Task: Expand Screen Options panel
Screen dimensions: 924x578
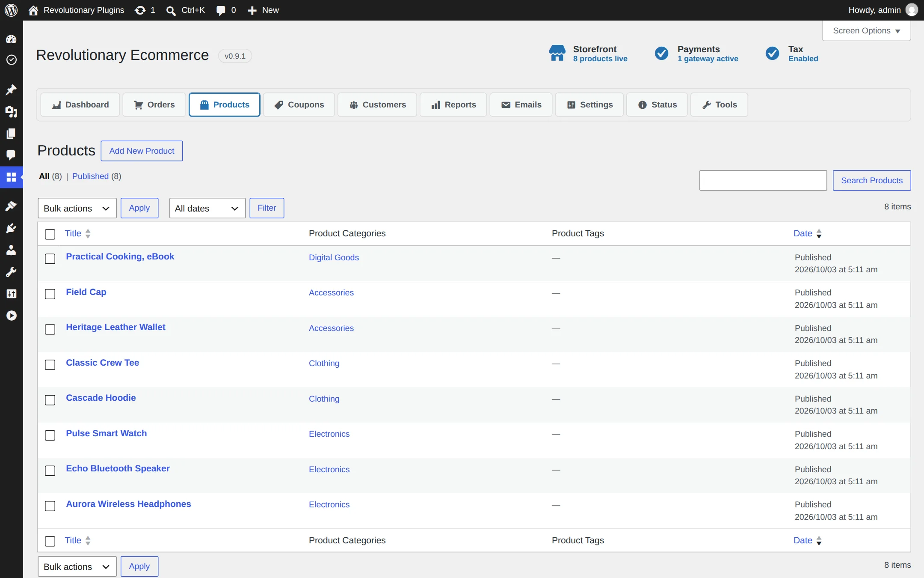Action: click(x=866, y=31)
